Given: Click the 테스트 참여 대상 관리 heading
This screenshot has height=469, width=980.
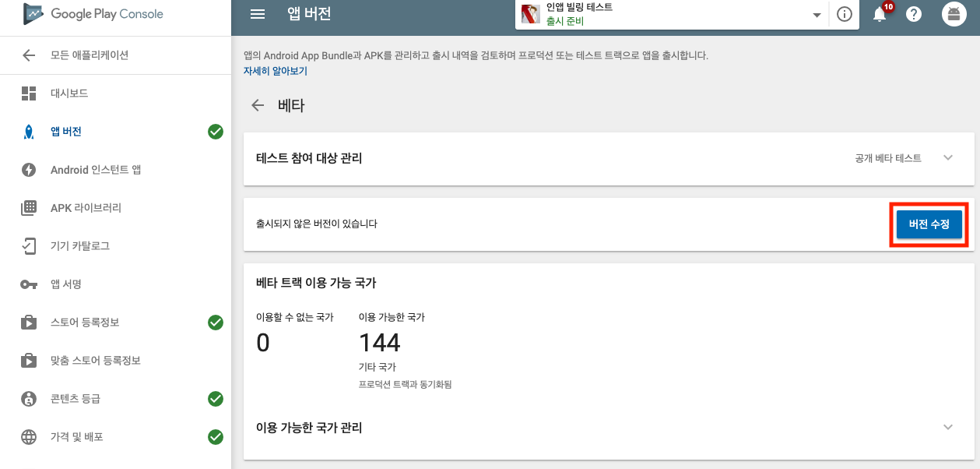Looking at the screenshot, I should [x=309, y=158].
